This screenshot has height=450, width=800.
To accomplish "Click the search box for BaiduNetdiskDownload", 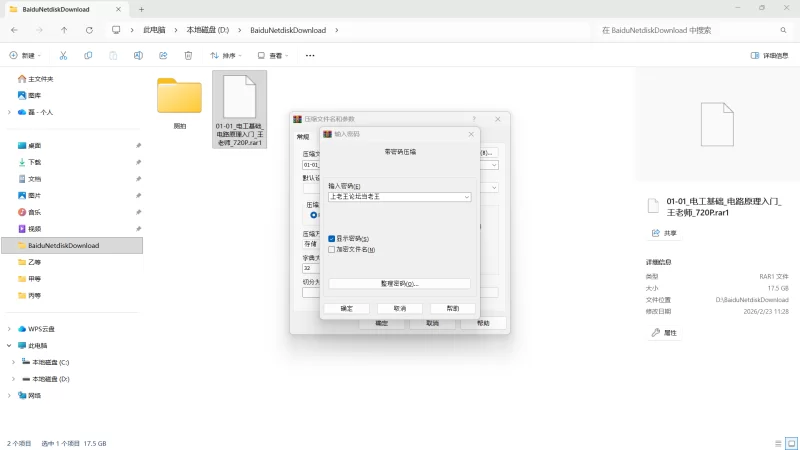I will (690, 30).
